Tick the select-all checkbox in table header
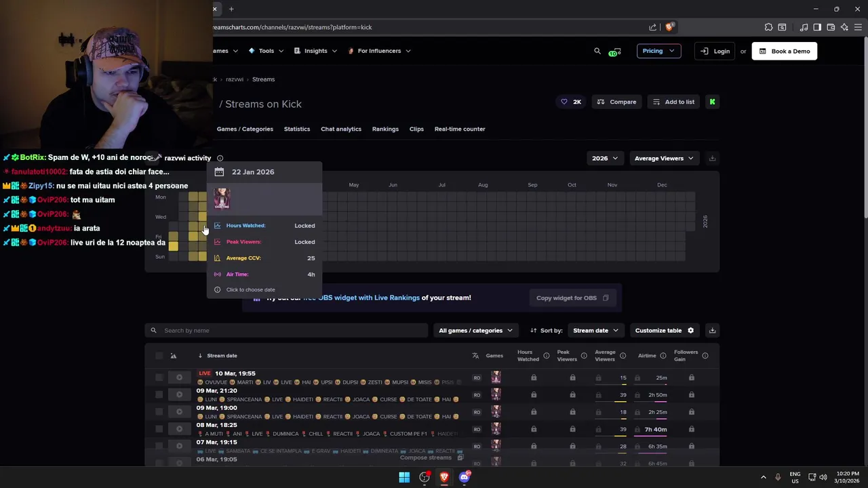This screenshot has width=868, height=488. point(159,356)
